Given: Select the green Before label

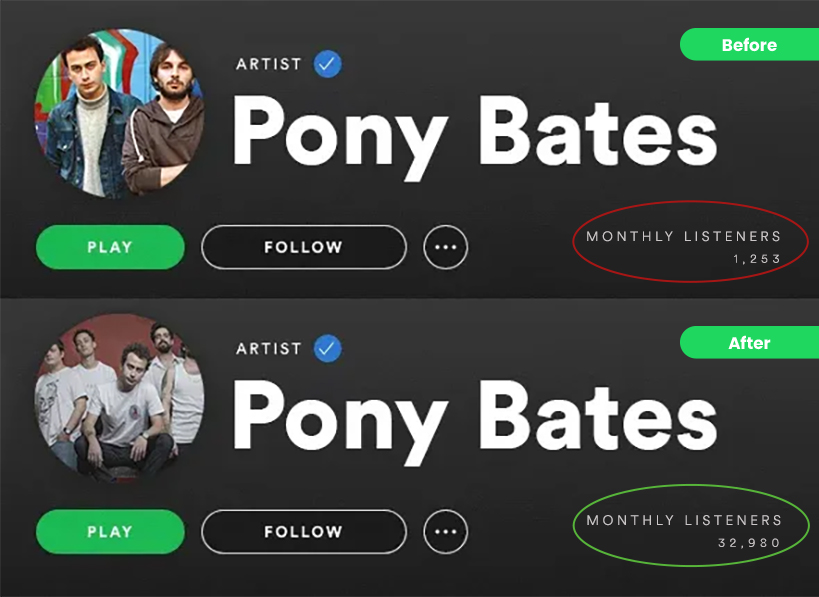Looking at the screenshot, I should (x=749, y=45).
